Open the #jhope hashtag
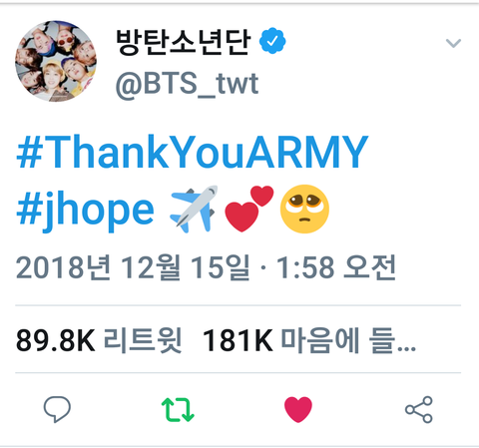The height and width of the screenshot is (448, 479). tap(85, 210)
